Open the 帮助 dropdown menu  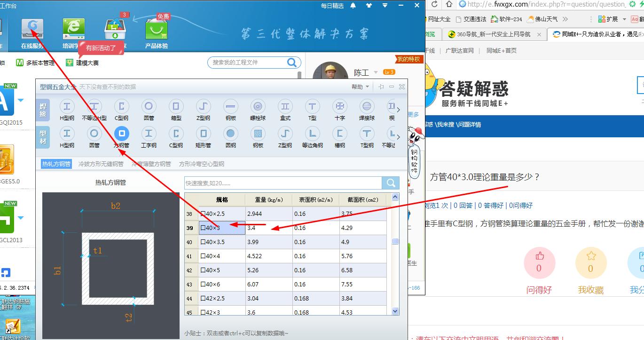click(x=360, y=87)
